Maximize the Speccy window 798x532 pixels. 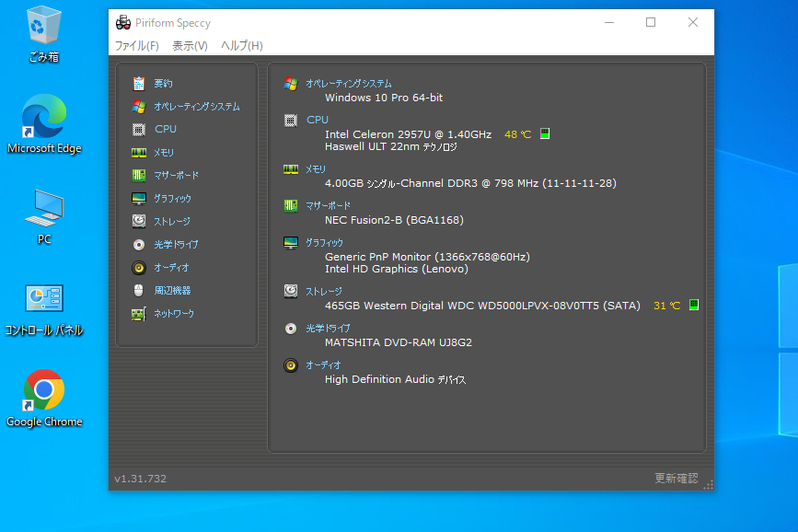tap(651, 22)
